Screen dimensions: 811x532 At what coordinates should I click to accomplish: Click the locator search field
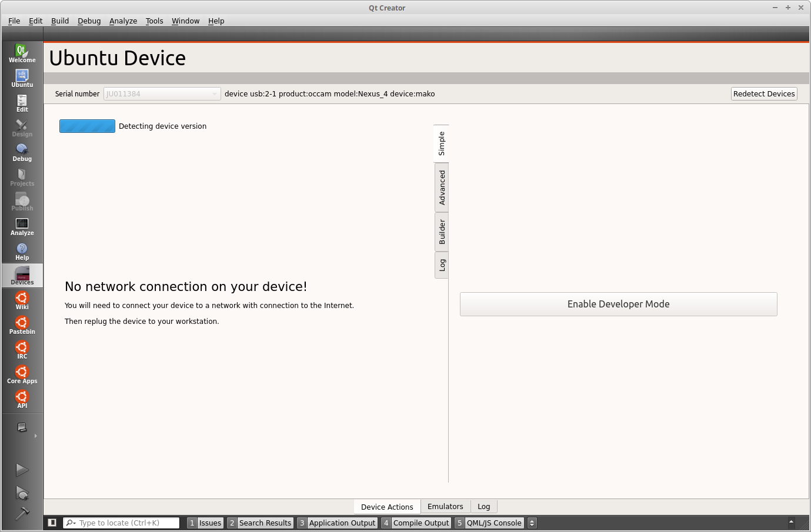[126, 523]
